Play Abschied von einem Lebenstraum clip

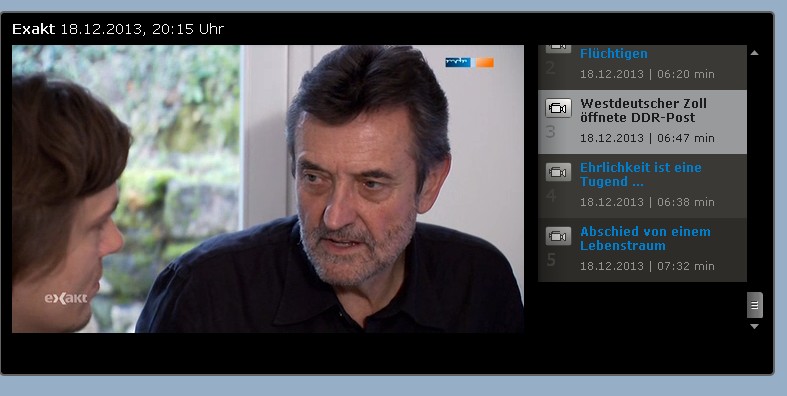point(645,238)
